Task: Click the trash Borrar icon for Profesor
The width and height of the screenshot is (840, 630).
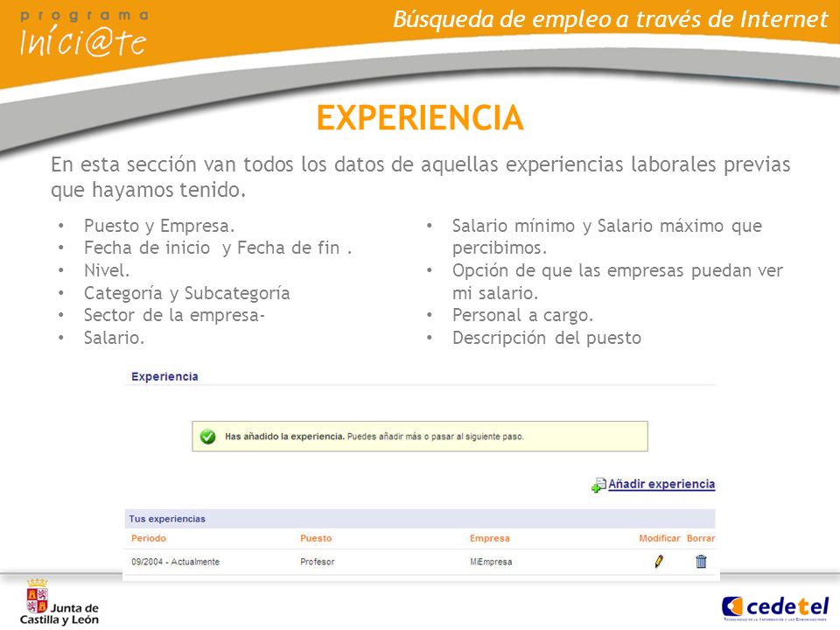Action: pyautogui.click(x=701, y=562)
